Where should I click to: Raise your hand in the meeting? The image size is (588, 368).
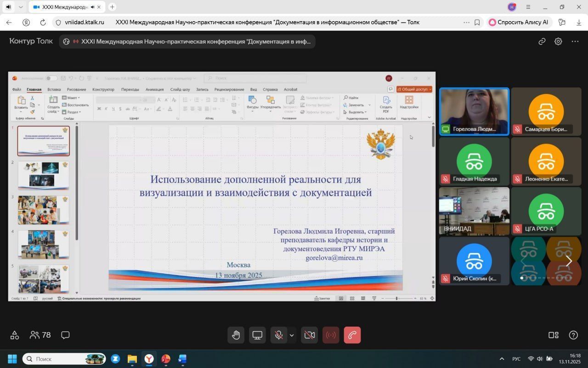(236, 335)
